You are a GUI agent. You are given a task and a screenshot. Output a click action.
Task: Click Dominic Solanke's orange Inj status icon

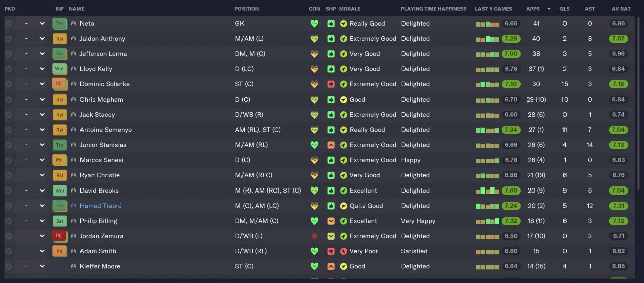click(59, 84)
